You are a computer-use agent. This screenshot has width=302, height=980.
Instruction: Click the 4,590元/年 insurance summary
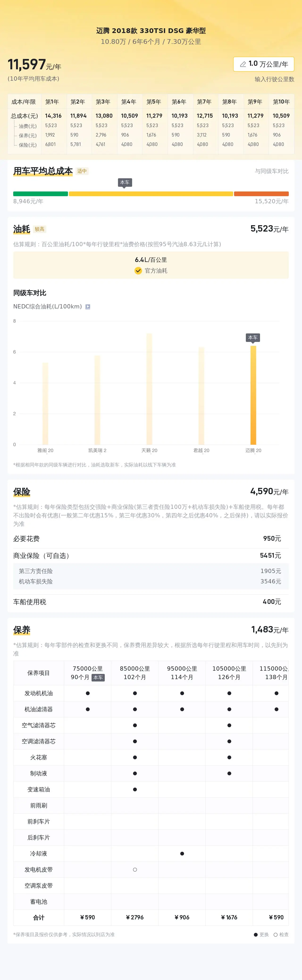(x=269, y=491)
